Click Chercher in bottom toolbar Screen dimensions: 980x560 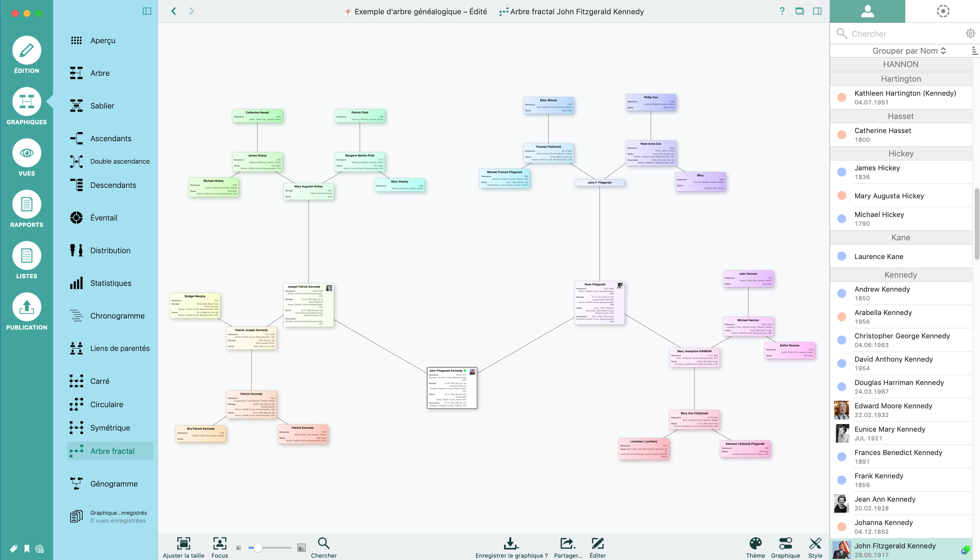click(324, 548)
